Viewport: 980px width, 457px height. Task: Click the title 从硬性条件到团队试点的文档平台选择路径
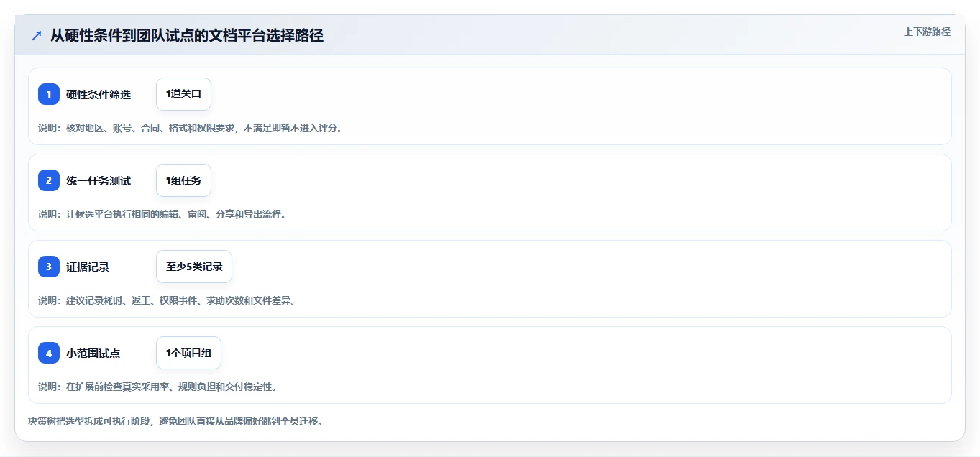187,36
